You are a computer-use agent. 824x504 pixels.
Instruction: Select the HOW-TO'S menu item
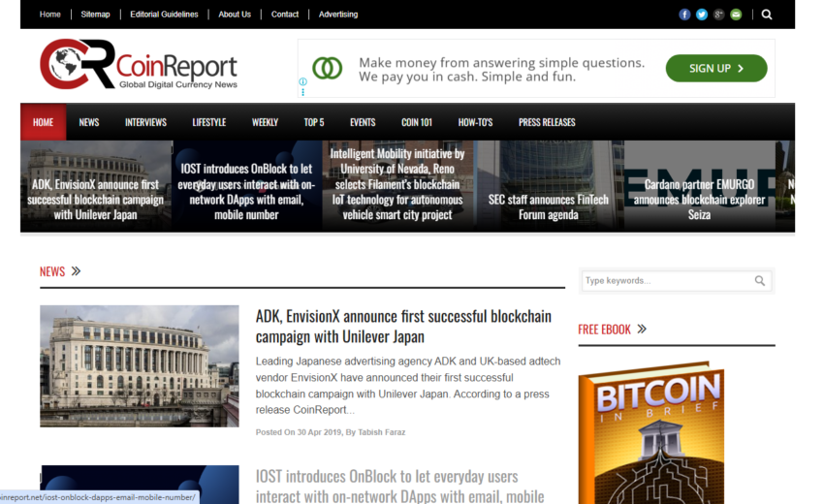click(x=475, y=122)
